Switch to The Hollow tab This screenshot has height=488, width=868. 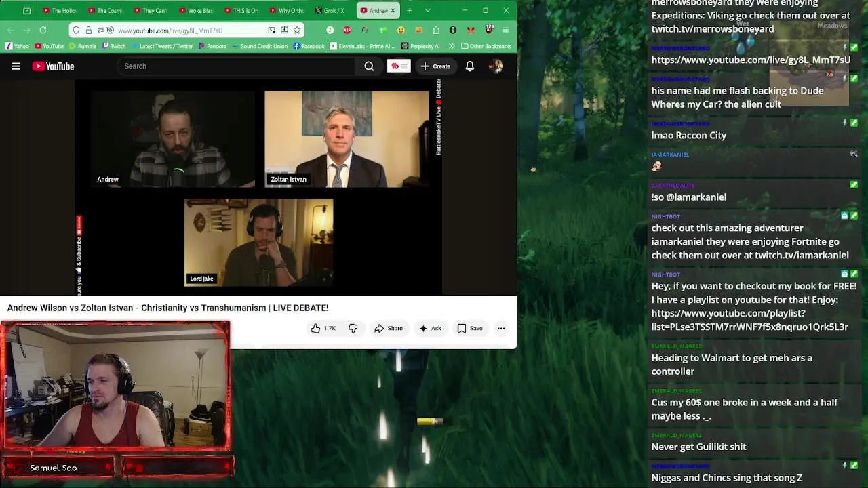tap(60, 10)
